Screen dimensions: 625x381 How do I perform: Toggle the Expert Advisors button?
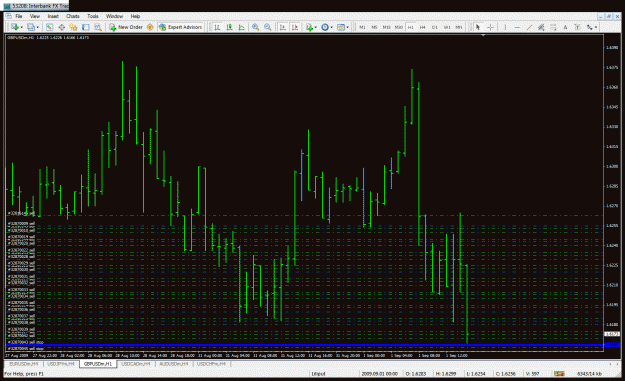[x=181, y=27]
